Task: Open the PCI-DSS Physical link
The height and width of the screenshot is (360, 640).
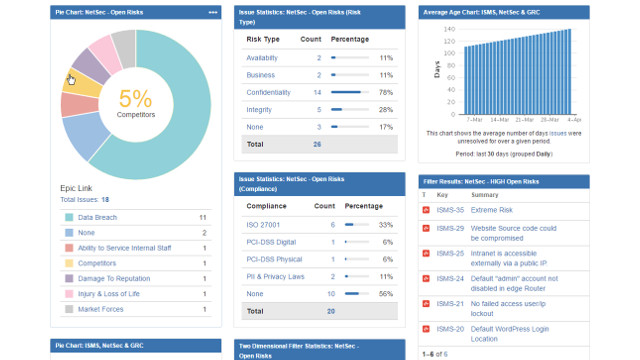Action: [x=274, y=259]
